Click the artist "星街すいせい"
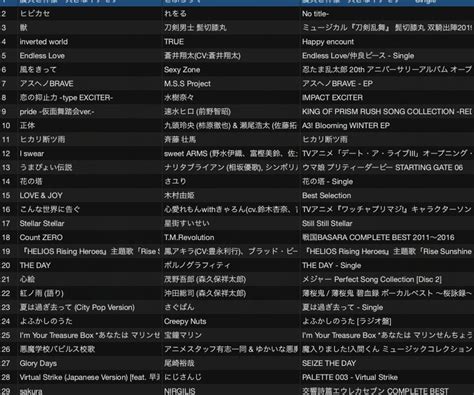 click(x=187, y=223)
